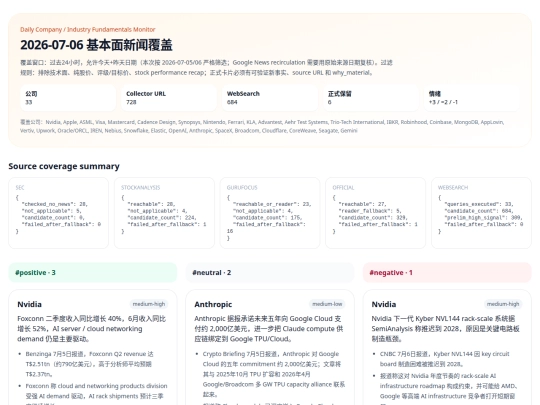
Task: Click '"reader_fallback": 5' in the OFFICIAL card
Action: click(x=370, y=211)
